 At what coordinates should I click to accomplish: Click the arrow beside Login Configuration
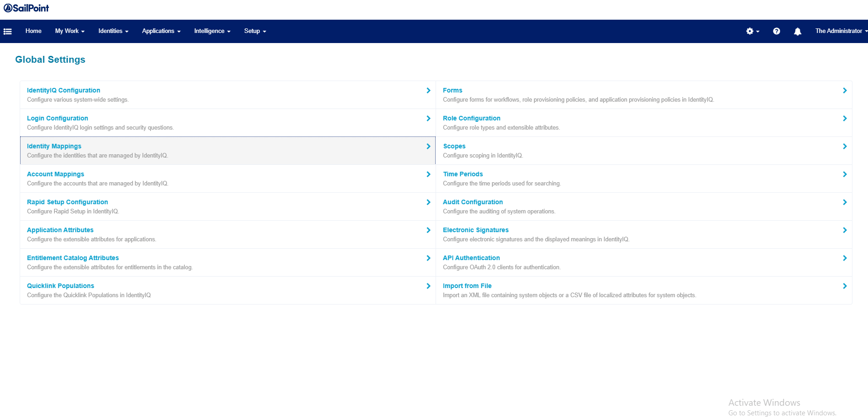tap(428, 119)
